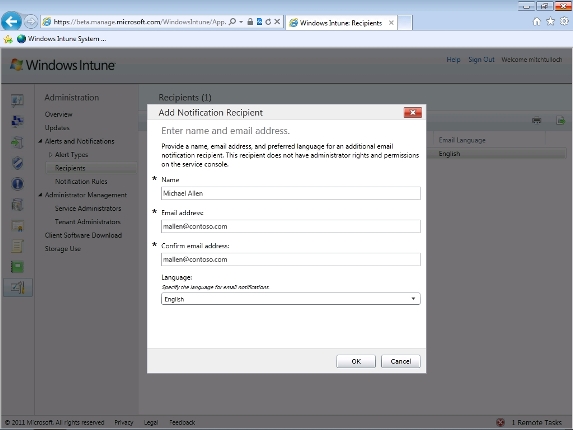Click the add to favorites bar star icon
This screenshot has height=430, width=573.
[8, 39]
